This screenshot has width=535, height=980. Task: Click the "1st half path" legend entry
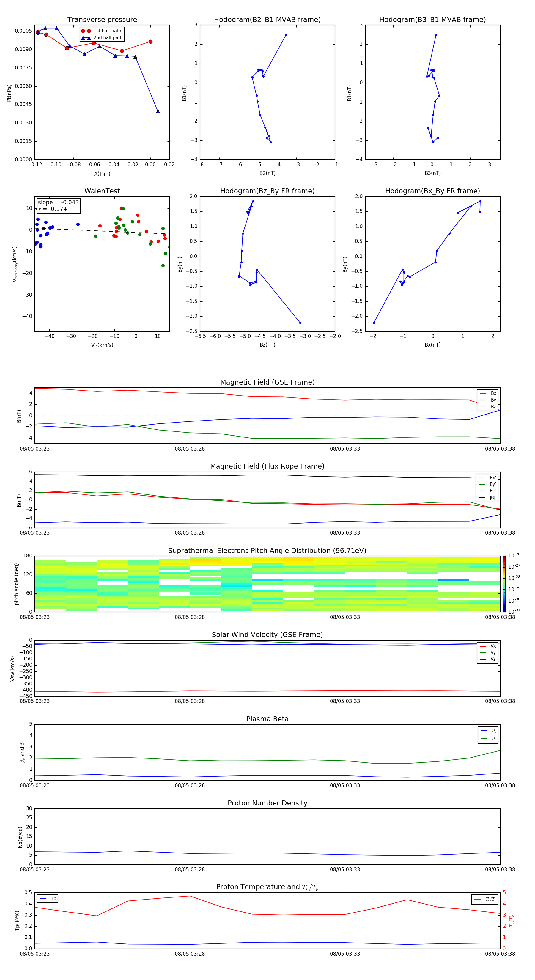(x=102, y=31)
